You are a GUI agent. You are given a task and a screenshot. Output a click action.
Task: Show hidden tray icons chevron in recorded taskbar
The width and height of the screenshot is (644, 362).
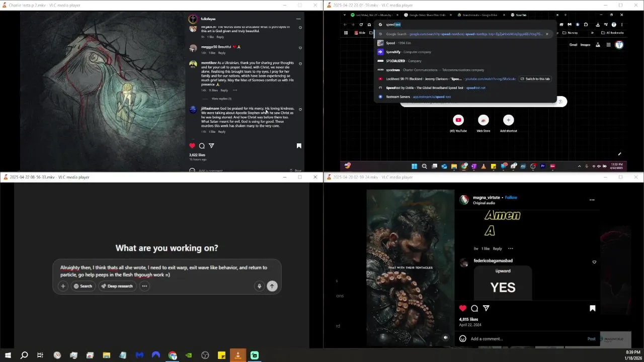579,166
